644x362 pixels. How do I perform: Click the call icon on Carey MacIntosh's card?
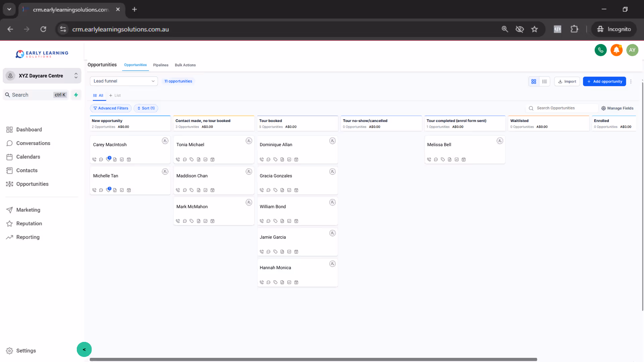pos(94,160)
